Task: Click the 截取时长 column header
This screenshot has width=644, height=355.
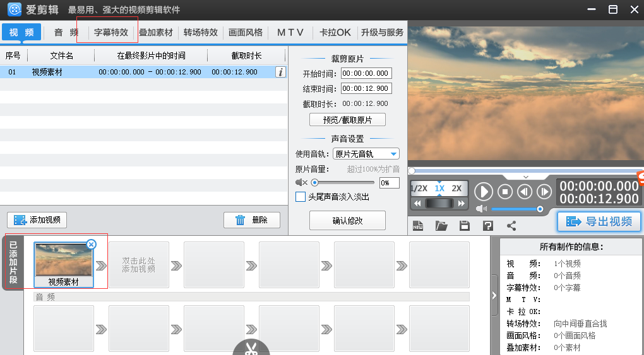Action: pyautogui.click(x=246, y=55)
